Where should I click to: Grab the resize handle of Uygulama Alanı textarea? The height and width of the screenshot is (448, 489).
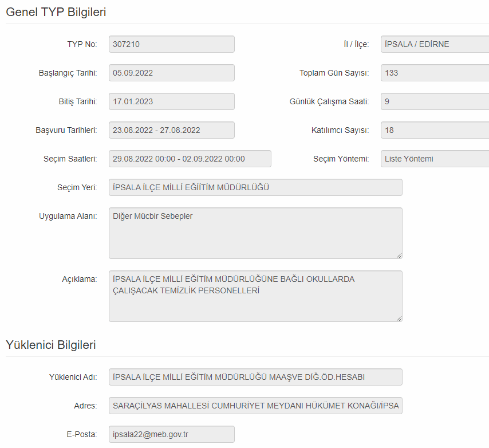tap(399, 255)
